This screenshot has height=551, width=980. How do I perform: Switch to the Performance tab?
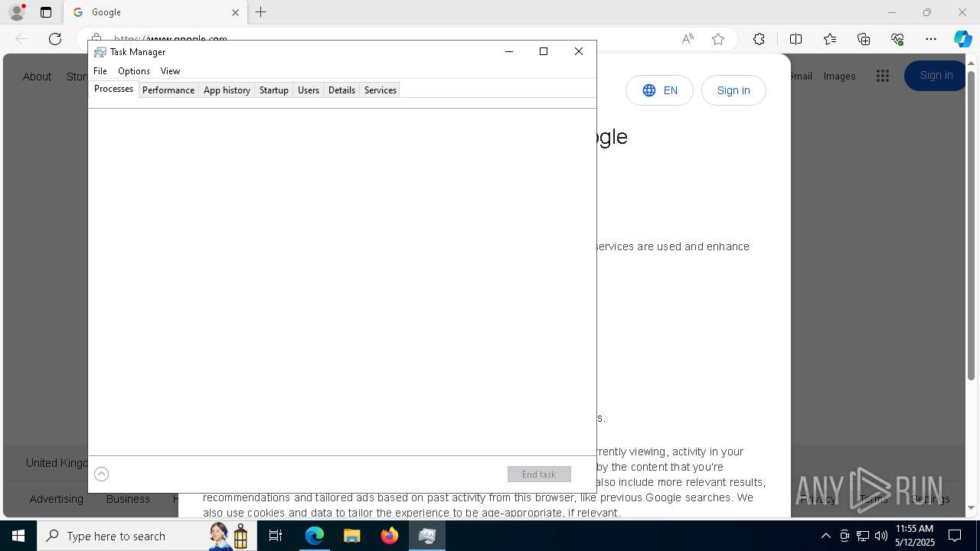tap(168, 90)
